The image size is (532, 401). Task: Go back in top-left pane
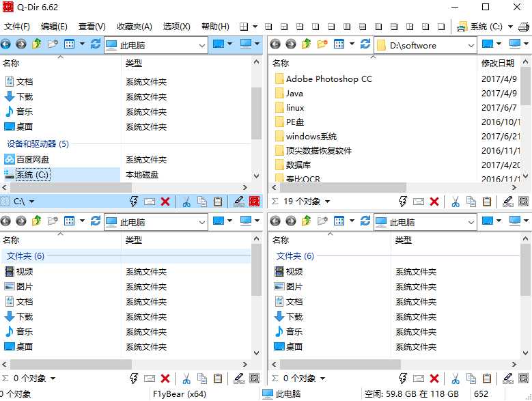pos(5,44)
